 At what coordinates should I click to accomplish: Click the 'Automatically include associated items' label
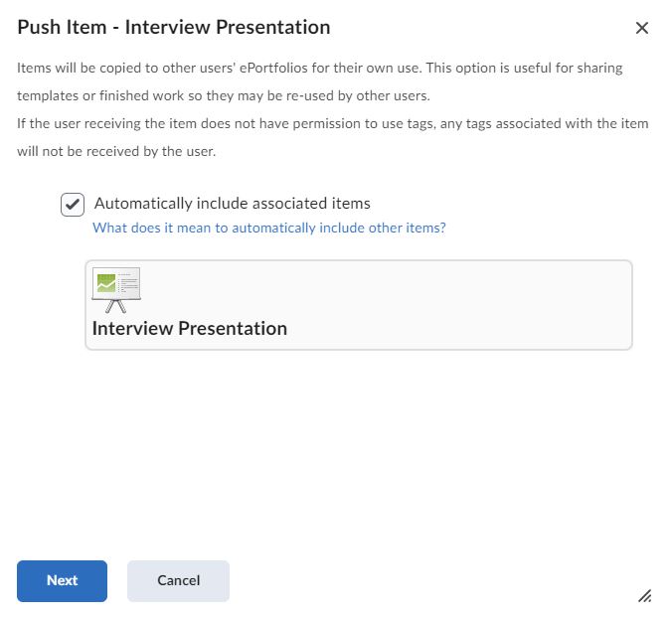click(x=232, y=204)
